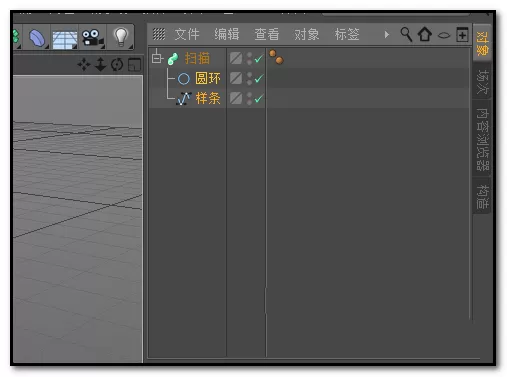
Task: Click the Phong tag on 扫描
Action: [276, 57]
